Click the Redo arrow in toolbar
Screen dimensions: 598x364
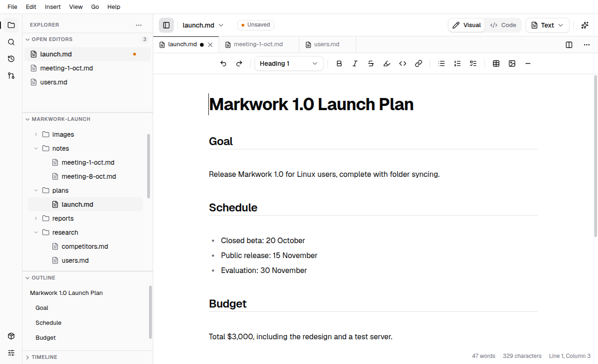click(x=239, y=63)
